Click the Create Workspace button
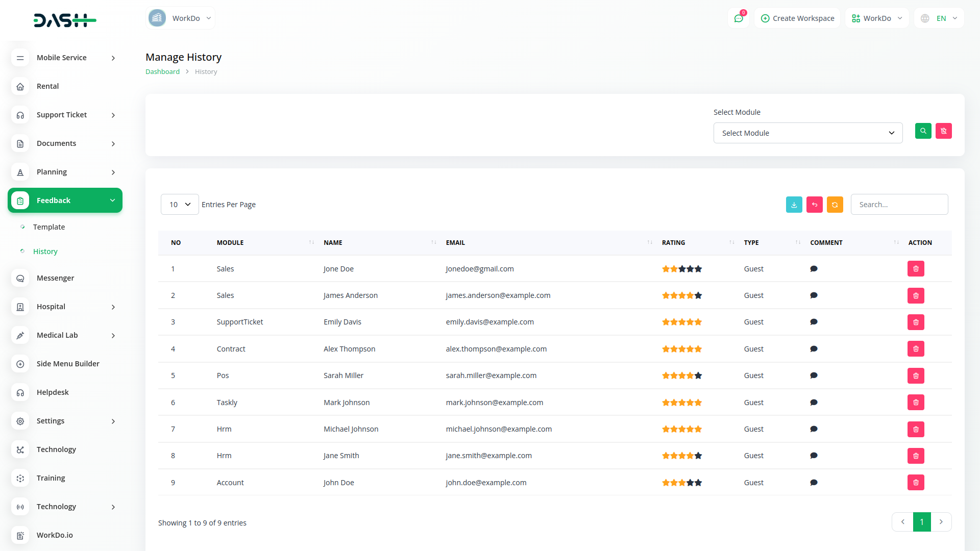 (797, 18)
